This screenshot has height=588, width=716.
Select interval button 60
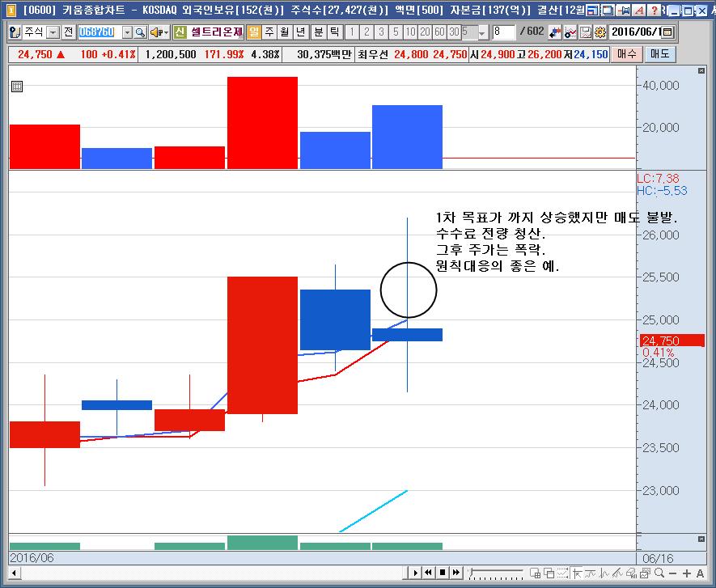[x=439, y=32]
